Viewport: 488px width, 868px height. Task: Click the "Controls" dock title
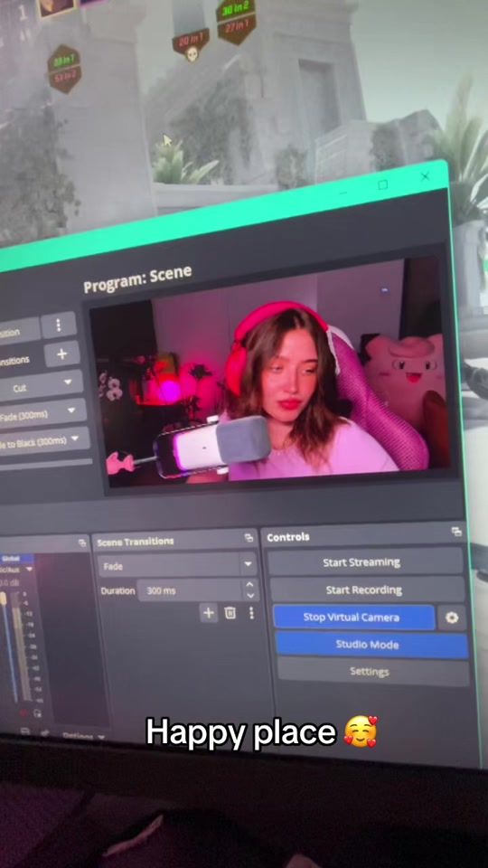(287, 537)
